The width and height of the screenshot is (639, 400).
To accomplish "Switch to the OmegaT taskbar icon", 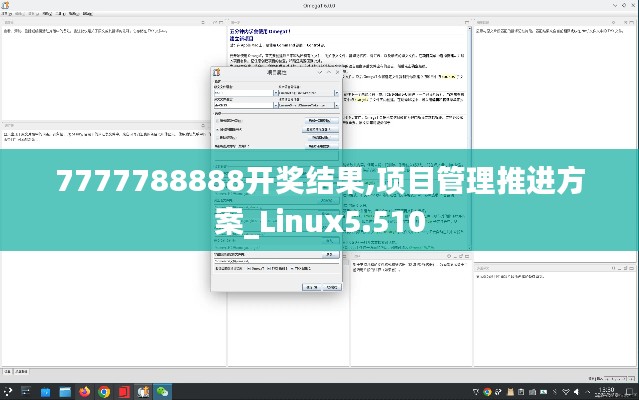I will coord(143,392).
